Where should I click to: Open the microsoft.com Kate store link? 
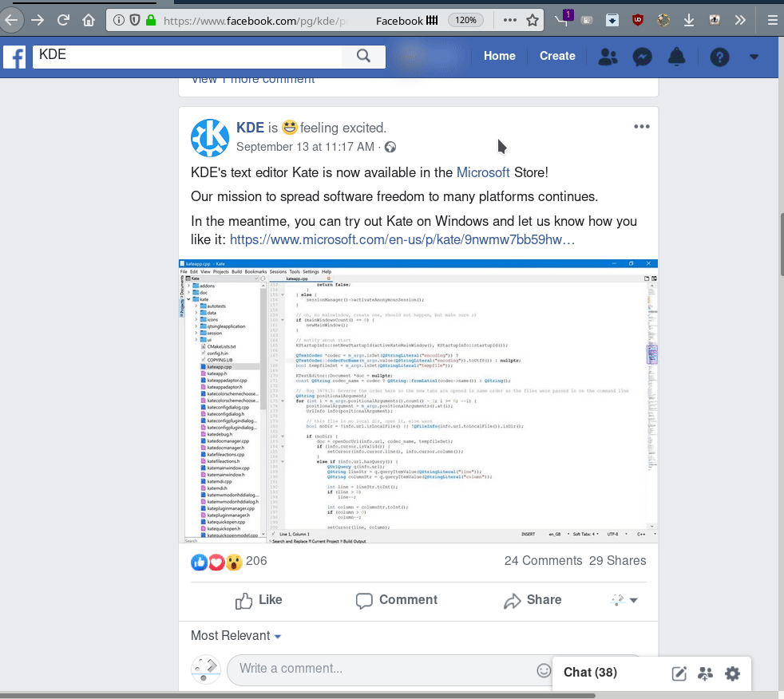click(402, 240)
